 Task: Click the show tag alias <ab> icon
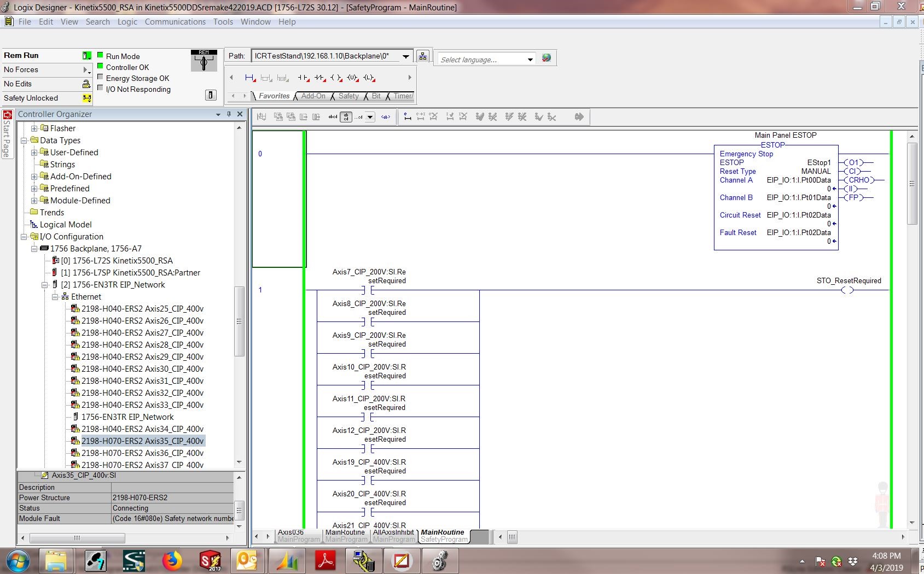point(386,117)
